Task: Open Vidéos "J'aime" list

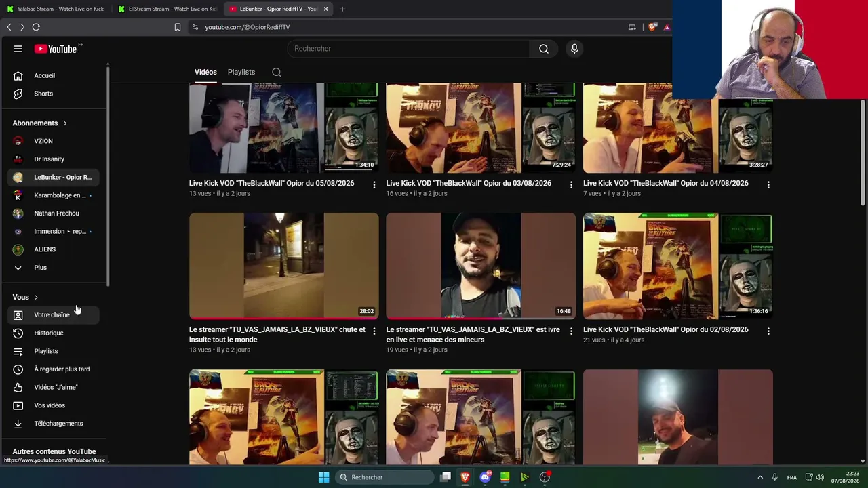Action: [54, 387]
